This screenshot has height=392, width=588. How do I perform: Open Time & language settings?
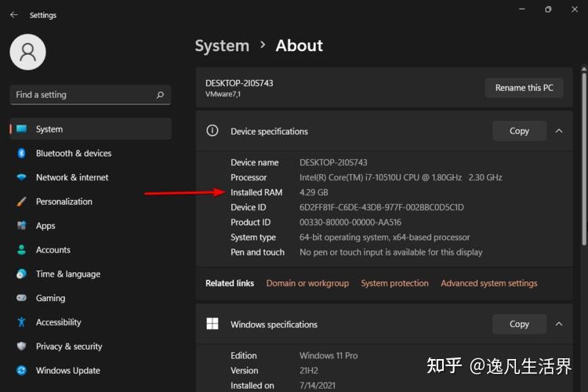[x=91, y=274]
